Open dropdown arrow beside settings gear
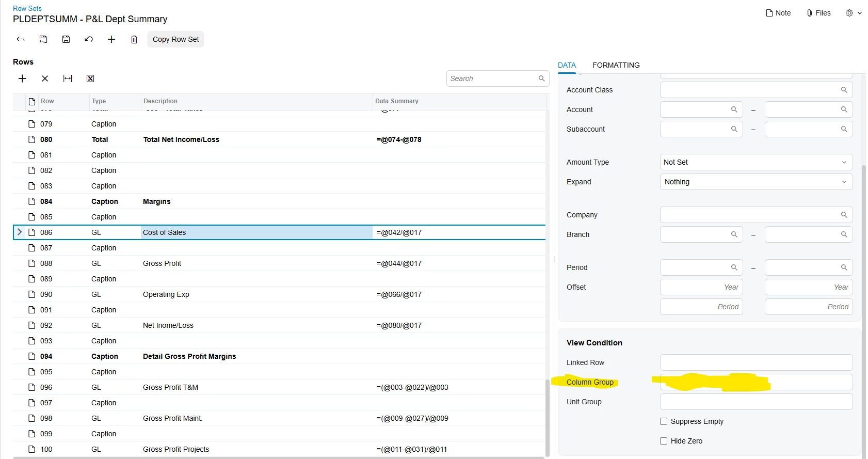Image resolution: width=868 pixels, height=459 pixels. click(860, 13)
